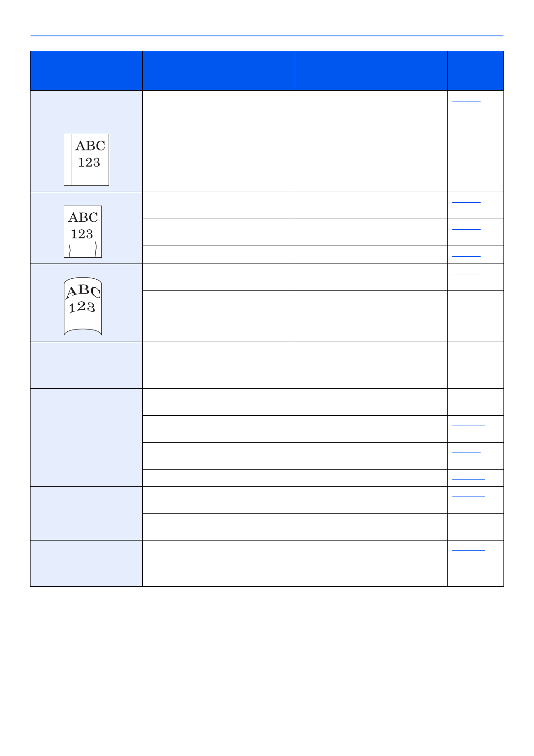Click the narrow last blue header cell
Image resolution: width=534 pixels, height=756 pixels.
click(475, 71)
